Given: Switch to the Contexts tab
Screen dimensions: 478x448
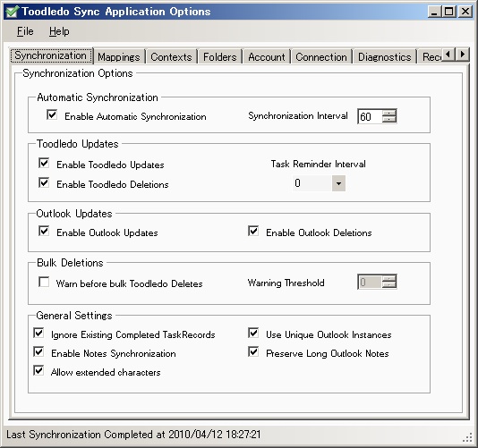Looking at the screenshot, I should tap(171, 57).
